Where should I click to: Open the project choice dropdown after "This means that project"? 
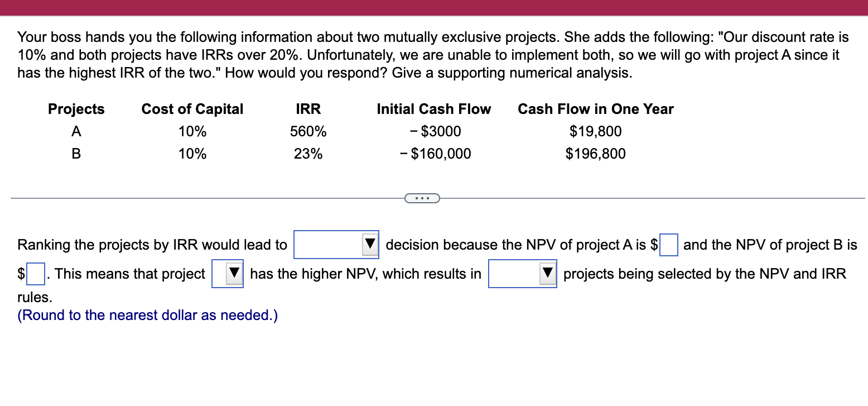226,274
